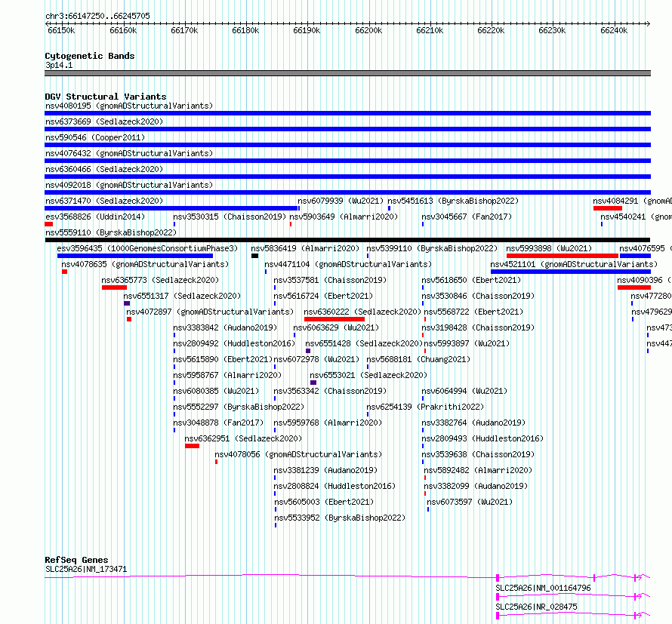The height and width of the screenshot is (624, 672).
Task: Select nsv2808824 (Huddleston2016) label
Action: (334, 486)
